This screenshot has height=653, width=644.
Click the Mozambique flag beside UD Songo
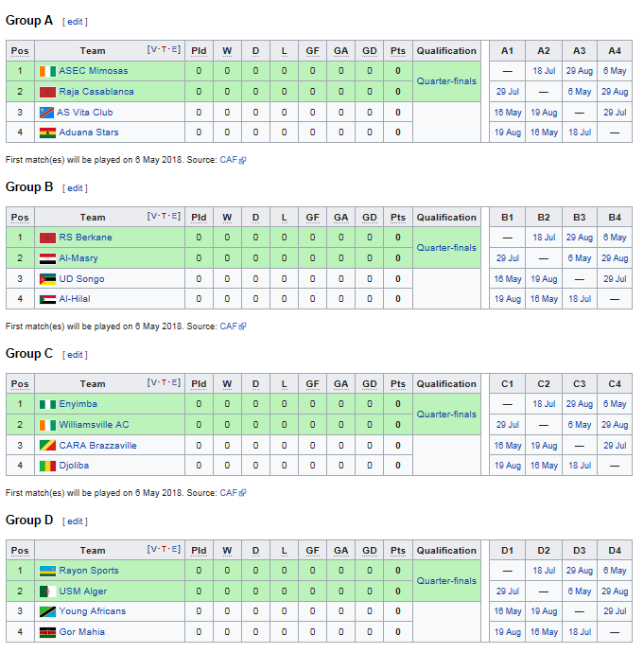tap(47, 279)
